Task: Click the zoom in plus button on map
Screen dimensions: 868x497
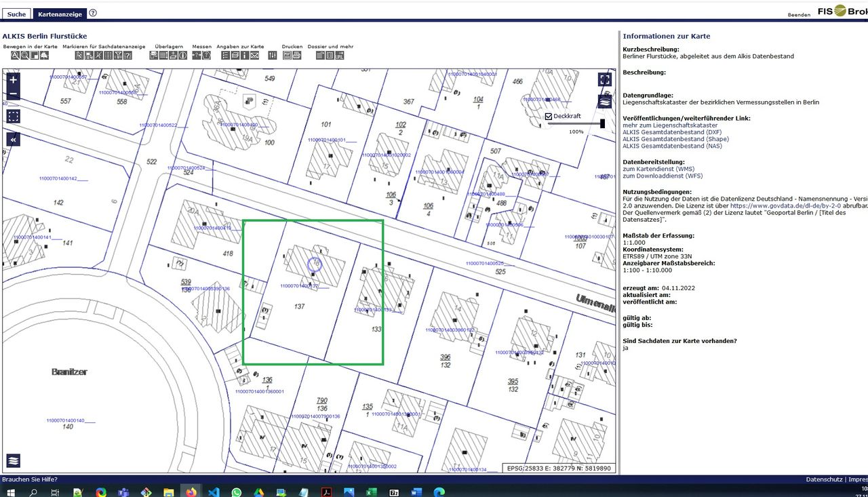Action: tap(14, 80)
